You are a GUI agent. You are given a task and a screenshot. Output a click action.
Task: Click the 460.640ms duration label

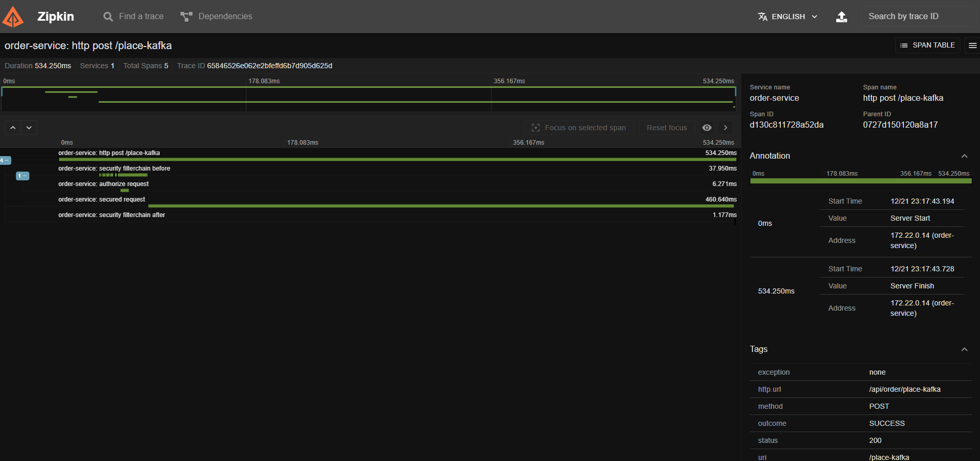coord(721,199)
